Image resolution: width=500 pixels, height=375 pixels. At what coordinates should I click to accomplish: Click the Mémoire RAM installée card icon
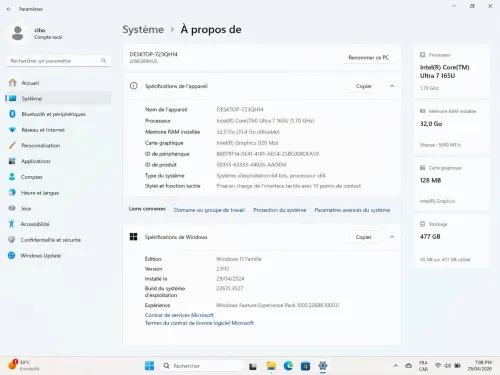coord(423,111)
